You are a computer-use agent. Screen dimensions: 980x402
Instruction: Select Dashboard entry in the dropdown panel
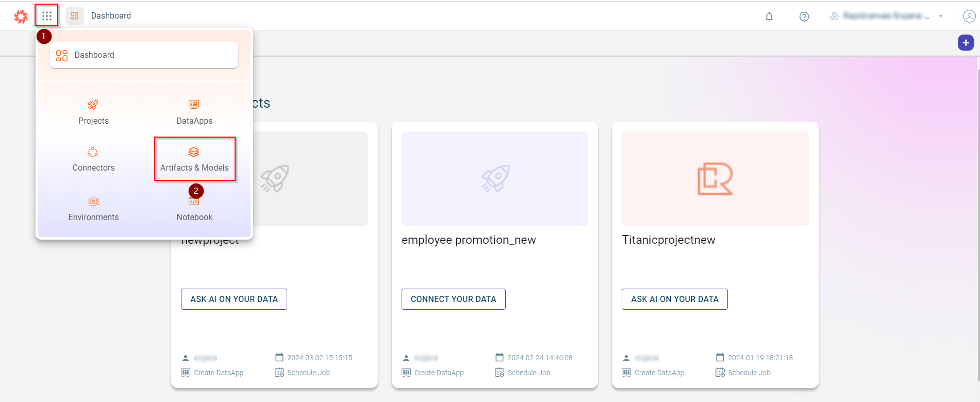coord(144,55)
